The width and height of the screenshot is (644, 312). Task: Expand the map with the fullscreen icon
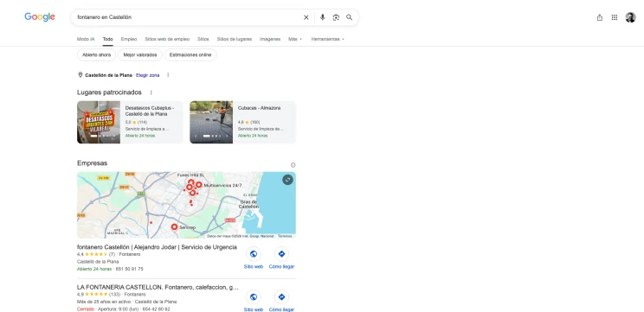pos(287,180)
